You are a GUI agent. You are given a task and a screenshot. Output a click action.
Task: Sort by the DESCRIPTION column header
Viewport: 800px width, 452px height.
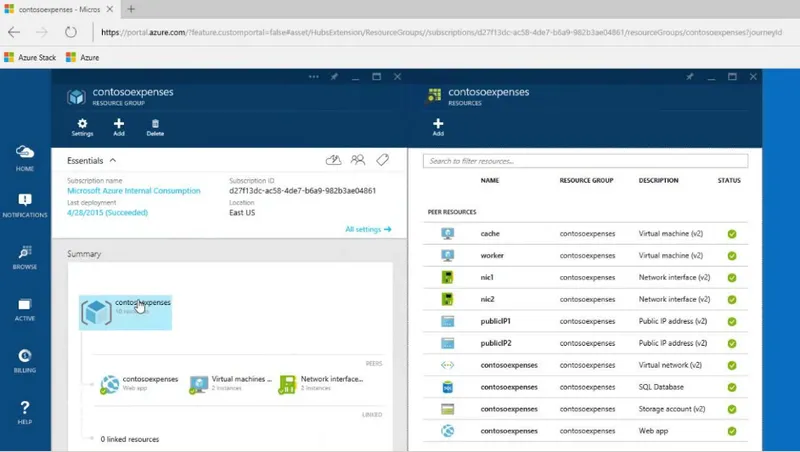[x=659, y=181]
